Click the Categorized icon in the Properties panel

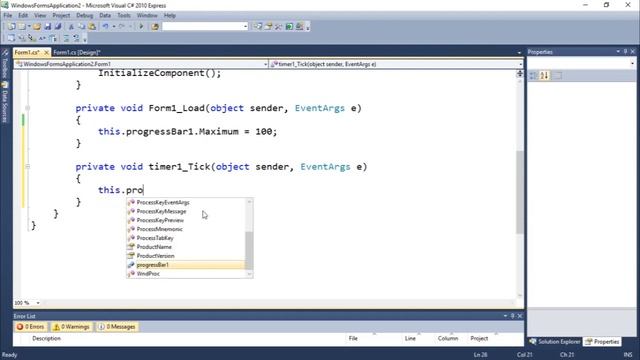point(533,76)
